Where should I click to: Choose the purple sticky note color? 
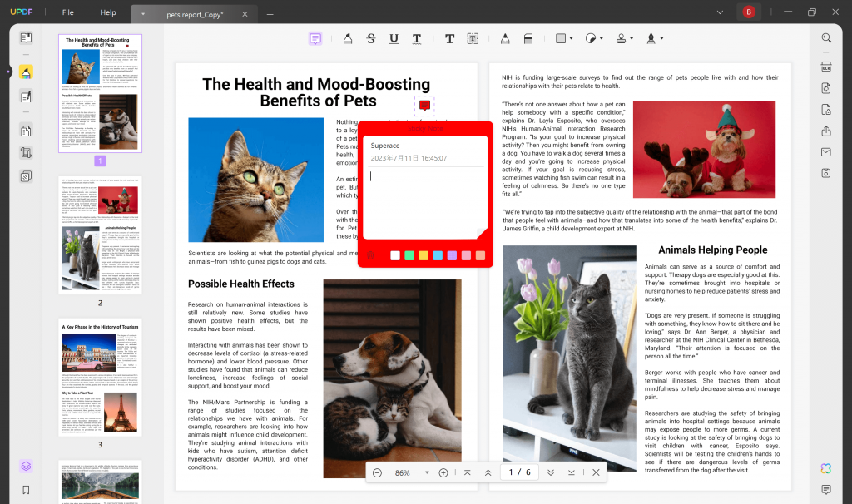[452, 255]
